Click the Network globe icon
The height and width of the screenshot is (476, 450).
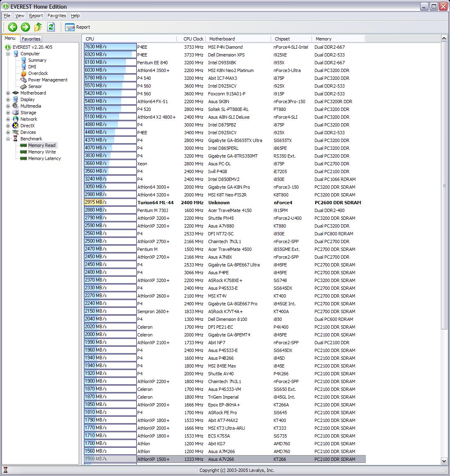[x=16, y=119]
